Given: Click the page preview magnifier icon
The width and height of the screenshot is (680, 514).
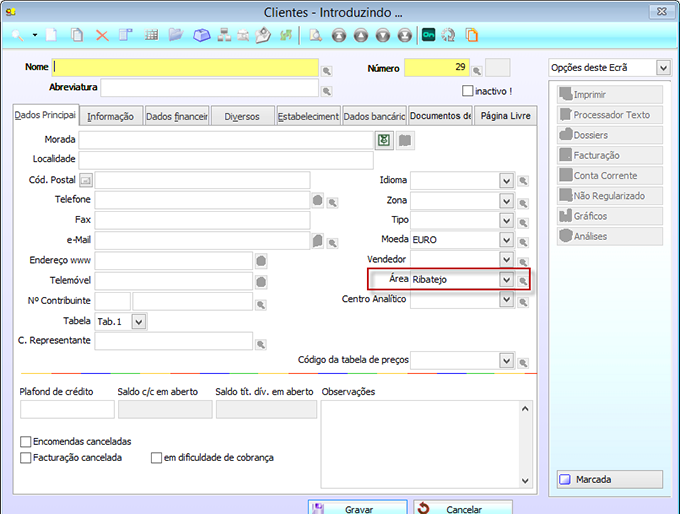Looking at the screenshot, I should [315, 35].
